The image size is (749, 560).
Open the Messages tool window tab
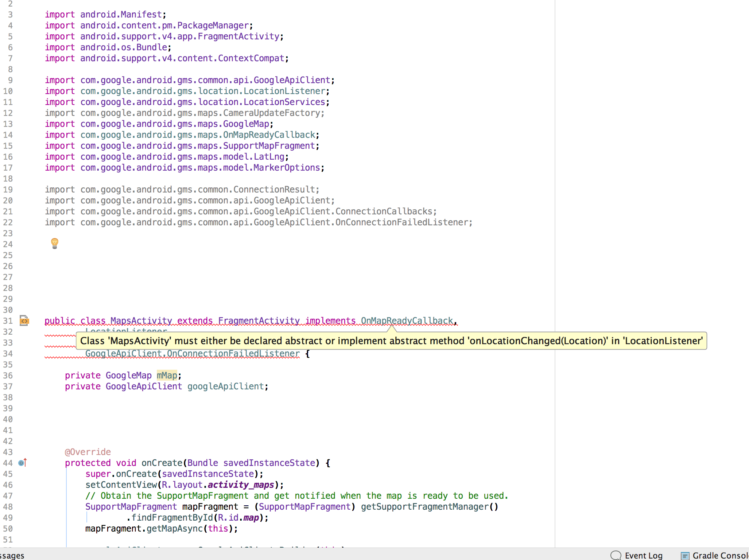click(12, 555)
